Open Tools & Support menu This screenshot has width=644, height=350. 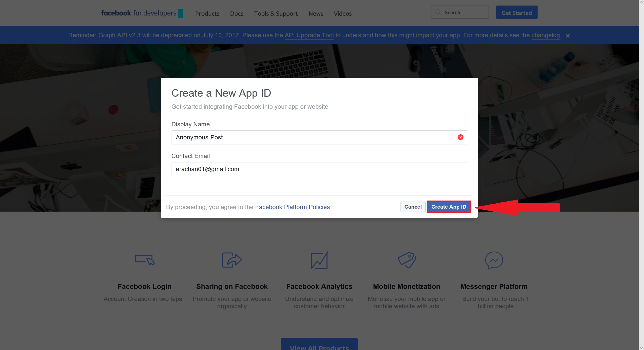coord(276,14)
